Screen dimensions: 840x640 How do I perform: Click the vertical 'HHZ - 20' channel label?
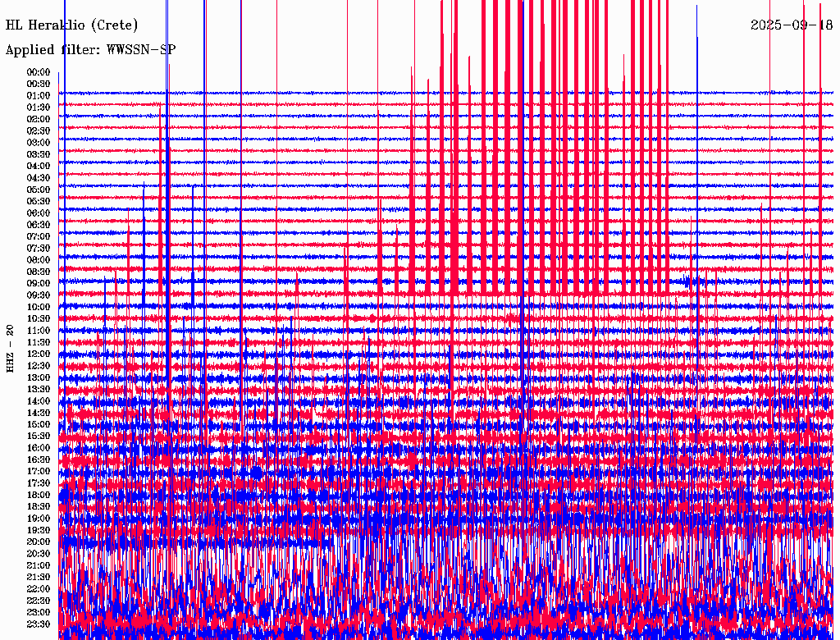tap(10, 349)
